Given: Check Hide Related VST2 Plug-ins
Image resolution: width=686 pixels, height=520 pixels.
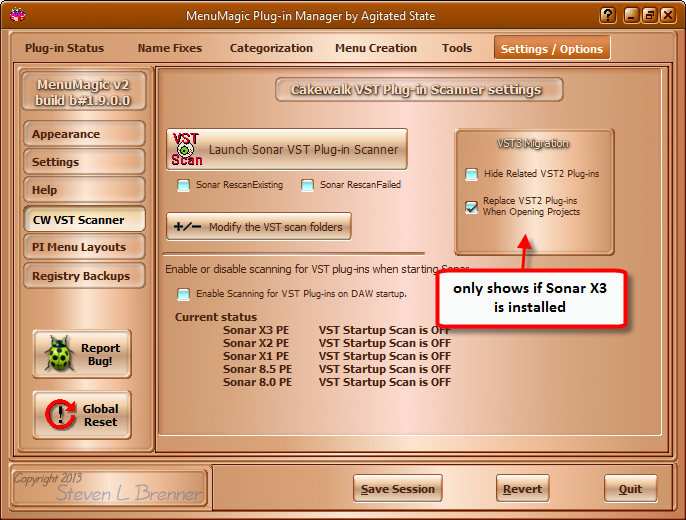Looking at the screenshot, I should pyautogui.click(x=471, y=174).
